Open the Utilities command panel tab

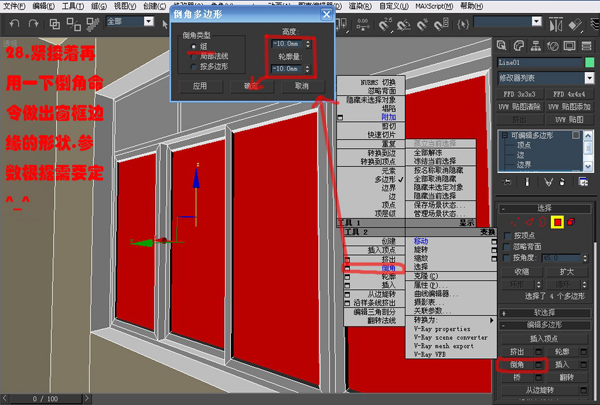click(587, 46)
